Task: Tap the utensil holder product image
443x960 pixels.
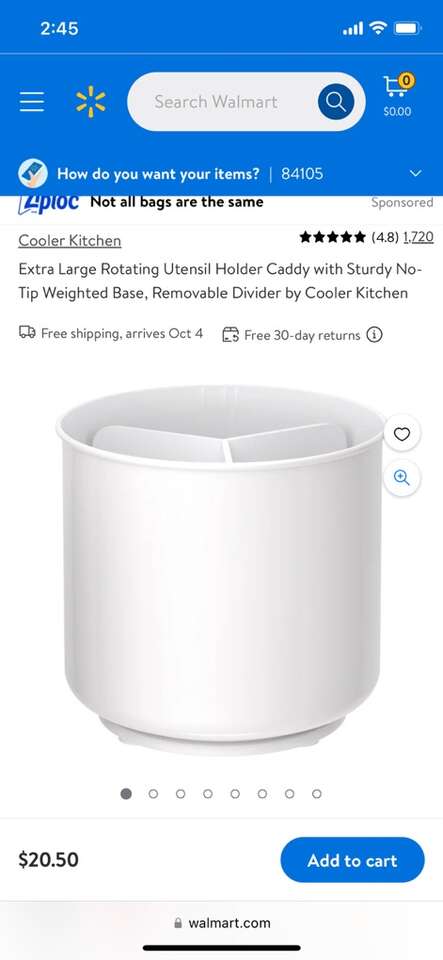Action: (x=222, y=569)
